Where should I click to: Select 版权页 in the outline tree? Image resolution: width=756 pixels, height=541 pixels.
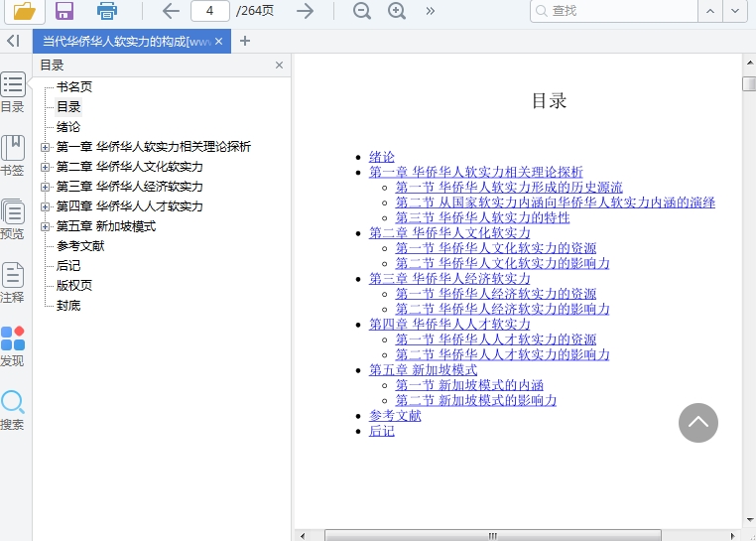coord(74,285)
